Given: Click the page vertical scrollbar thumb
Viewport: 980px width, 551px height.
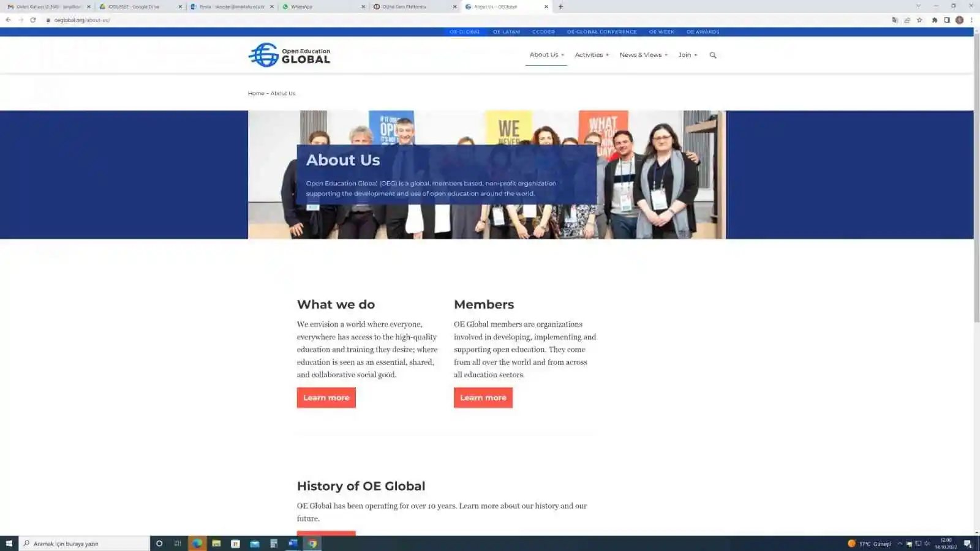Looking at the screenshot, I should tap(976, 178).
